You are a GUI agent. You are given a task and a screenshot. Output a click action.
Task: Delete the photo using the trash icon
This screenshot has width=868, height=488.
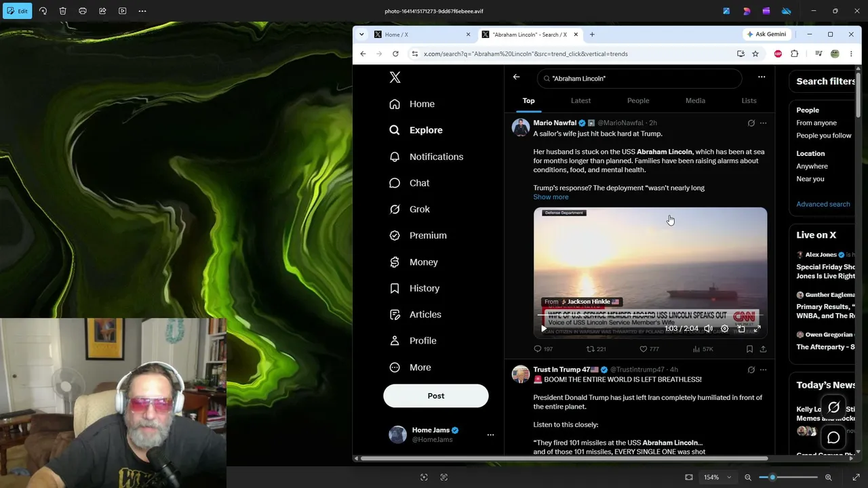click(62, 11)
